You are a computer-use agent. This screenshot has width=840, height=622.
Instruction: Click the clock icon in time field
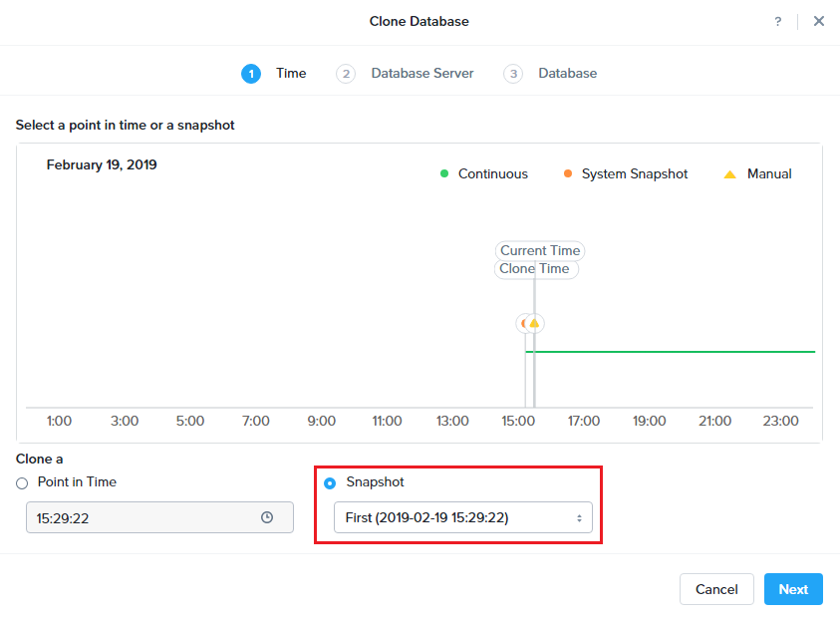267,517
